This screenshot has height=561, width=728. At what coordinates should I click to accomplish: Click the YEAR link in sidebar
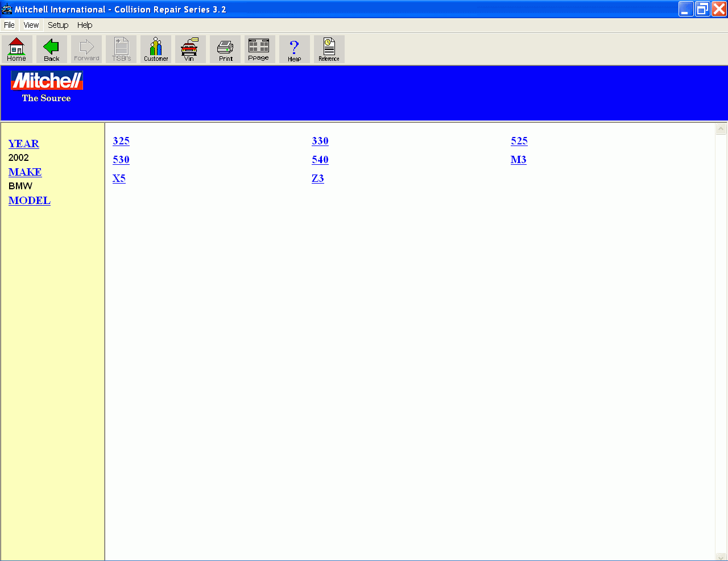point(24,144)
